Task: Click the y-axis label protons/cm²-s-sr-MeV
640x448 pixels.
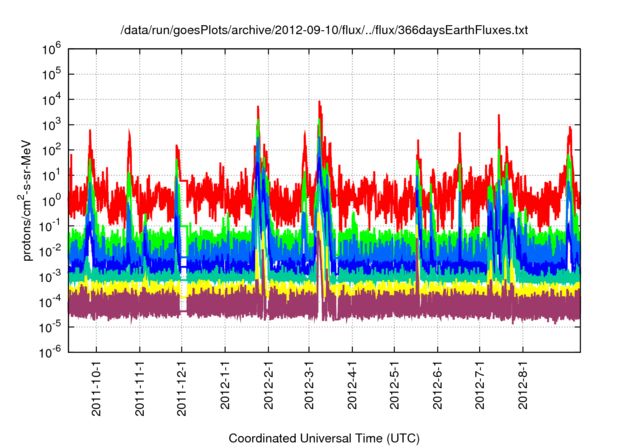Action: click(29, 199)
